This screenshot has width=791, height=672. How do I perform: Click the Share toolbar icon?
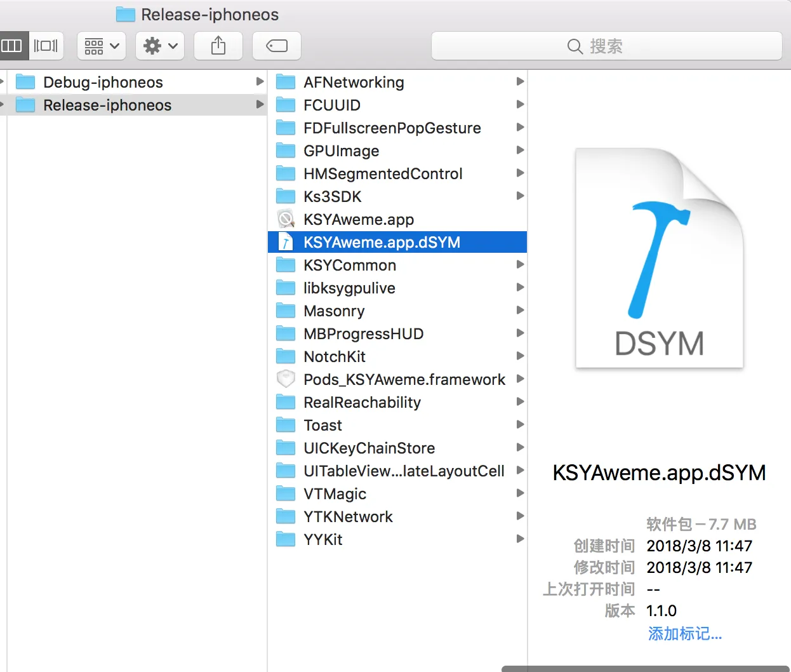click(218, 46)
